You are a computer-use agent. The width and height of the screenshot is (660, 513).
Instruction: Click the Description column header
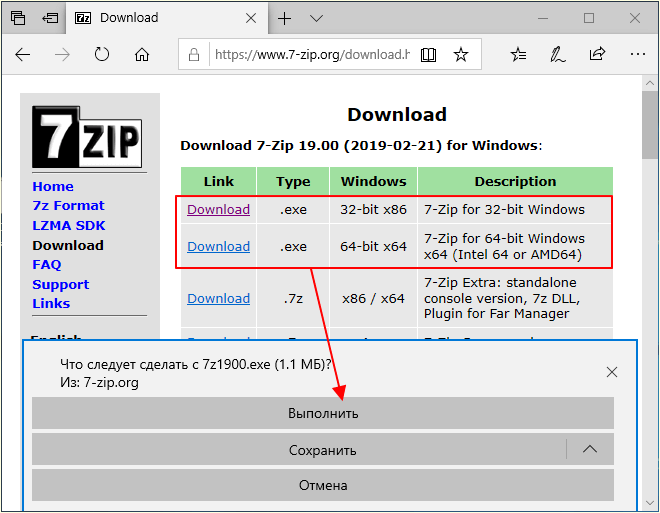[515, 181]
